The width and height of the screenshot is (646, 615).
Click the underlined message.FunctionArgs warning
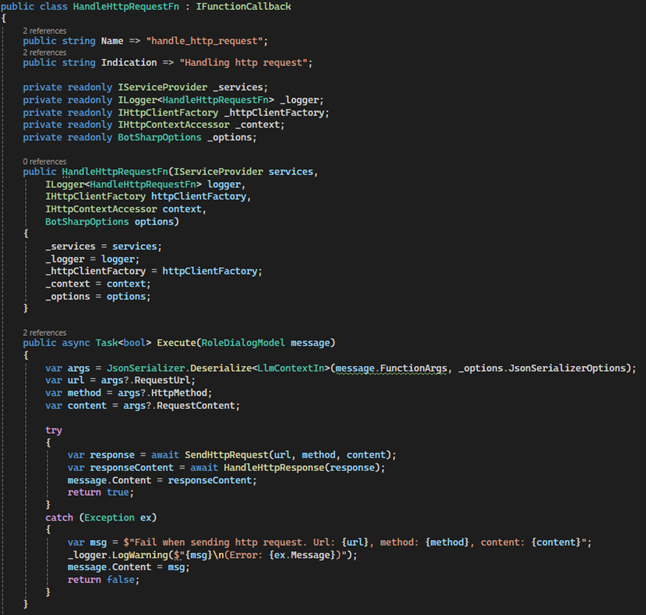click(x=391, y=368)
